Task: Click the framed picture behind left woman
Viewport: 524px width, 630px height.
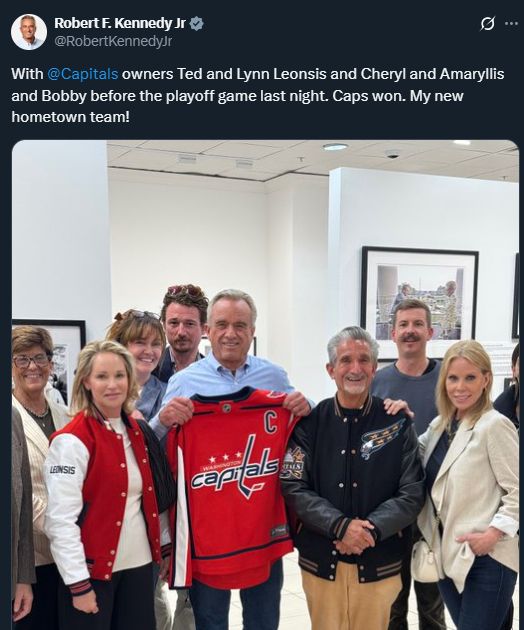Action: click(x=60, y=356)
